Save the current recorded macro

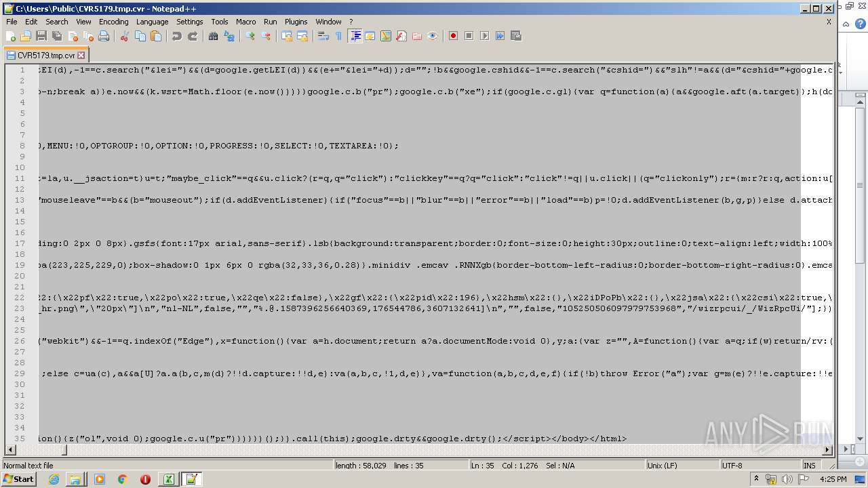pos(516,36)
